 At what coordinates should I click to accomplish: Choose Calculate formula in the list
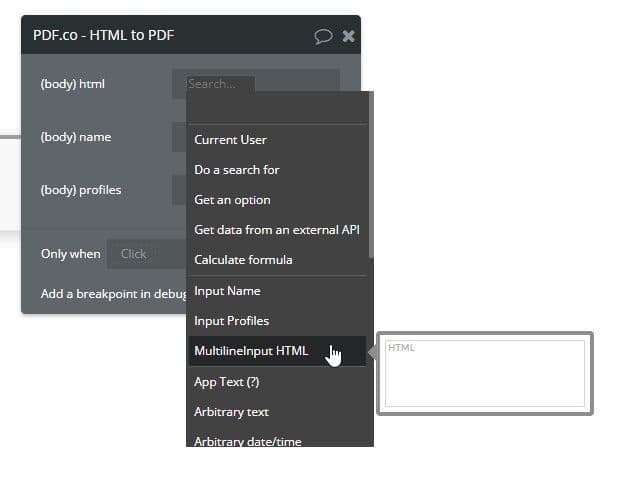click(x=243, y=260)
